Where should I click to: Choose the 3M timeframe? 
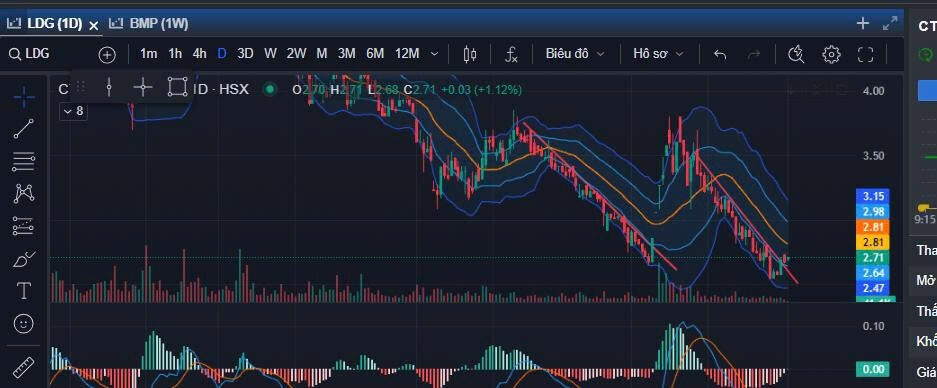(347, 54)
